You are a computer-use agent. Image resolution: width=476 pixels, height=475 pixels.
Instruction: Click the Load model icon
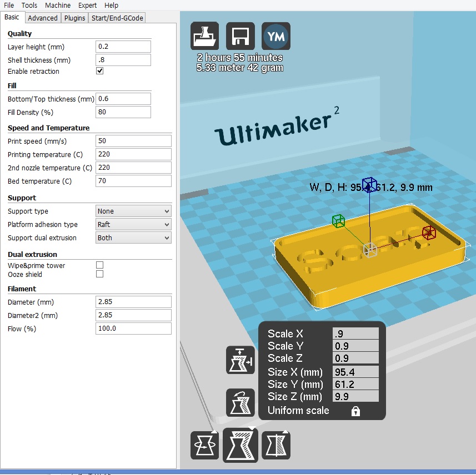pos(204,36)
